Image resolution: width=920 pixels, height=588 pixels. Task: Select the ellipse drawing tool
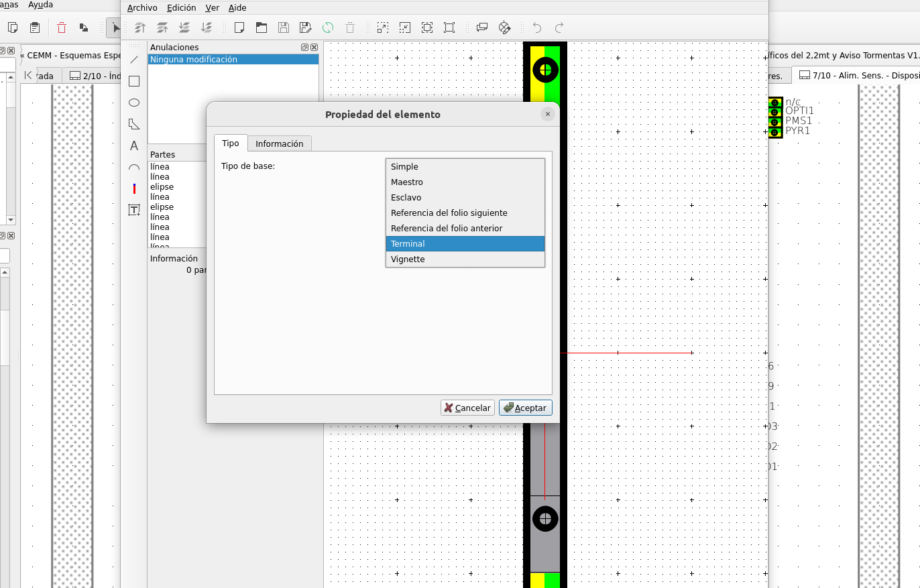(x=134, y=103)
